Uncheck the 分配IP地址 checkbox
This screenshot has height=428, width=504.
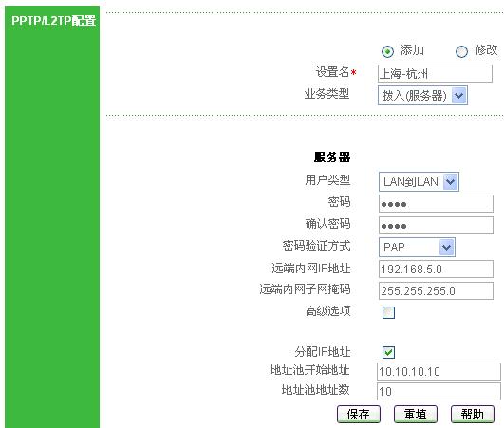coord(388,352)
